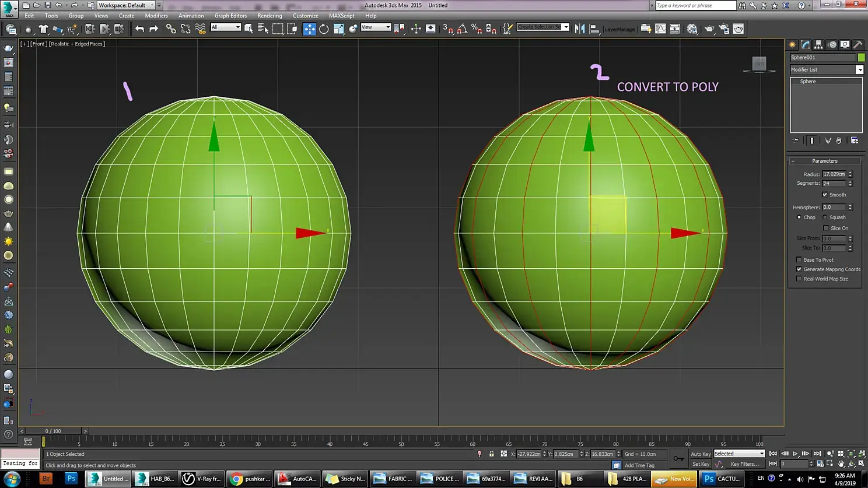The width and height of the screenshot is (868, 488).
Task: Open the Material Editor
Action: click(692, 29)
